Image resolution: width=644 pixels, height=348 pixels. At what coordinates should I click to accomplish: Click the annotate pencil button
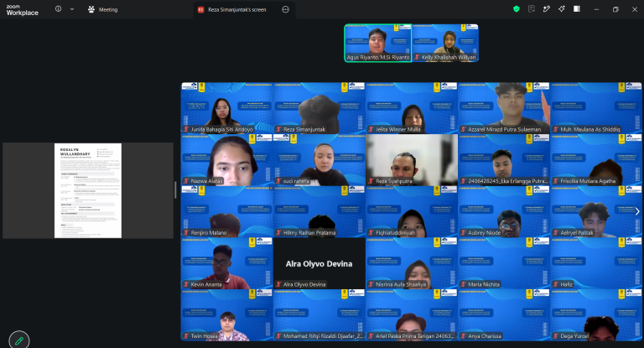pos(19,340)
